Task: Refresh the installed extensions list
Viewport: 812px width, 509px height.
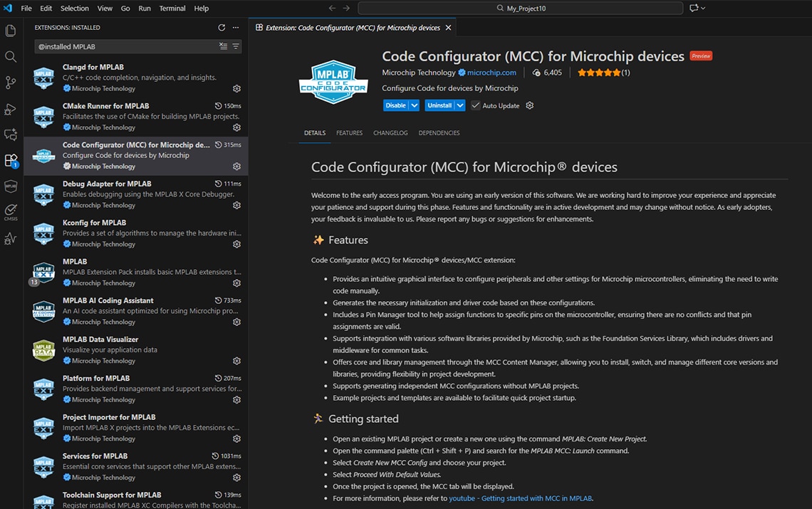Action: point(221,27)
